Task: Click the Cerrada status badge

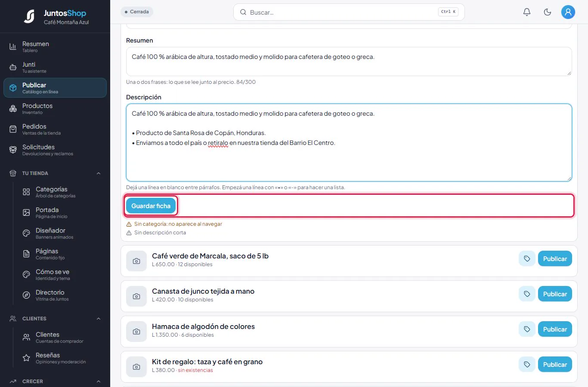Action: tap(137, 12)
